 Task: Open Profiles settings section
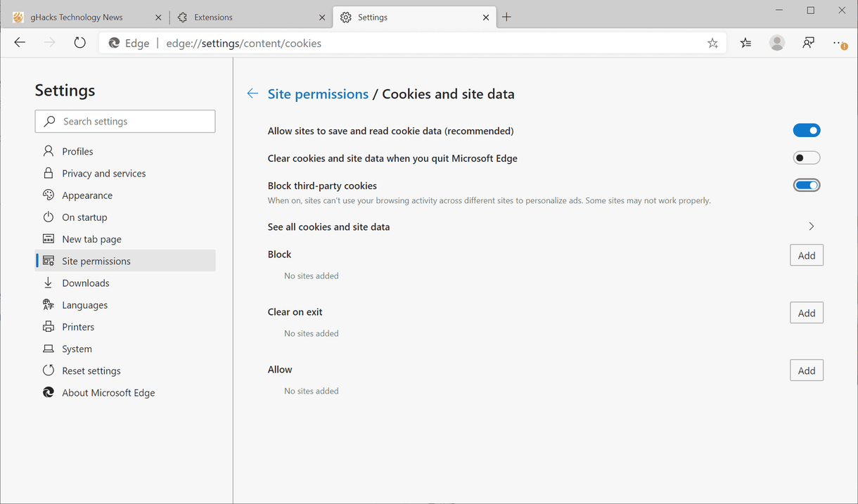point(125,151)
